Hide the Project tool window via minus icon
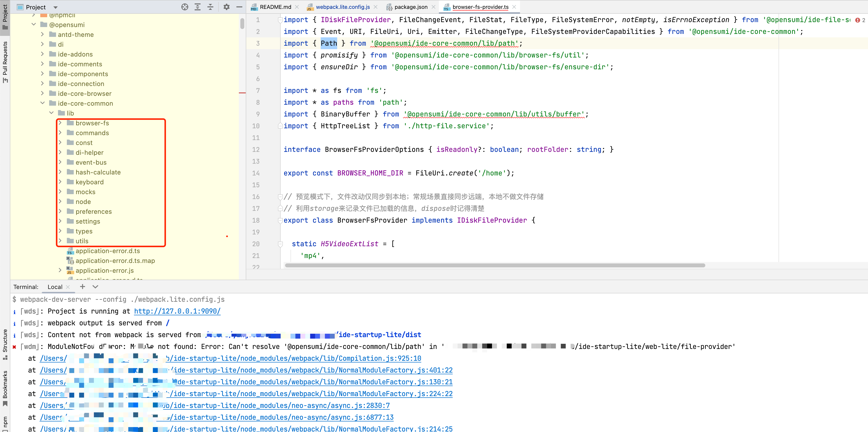Image resolution: width=868 pixels, height=432 pixels. coord(239,7)
